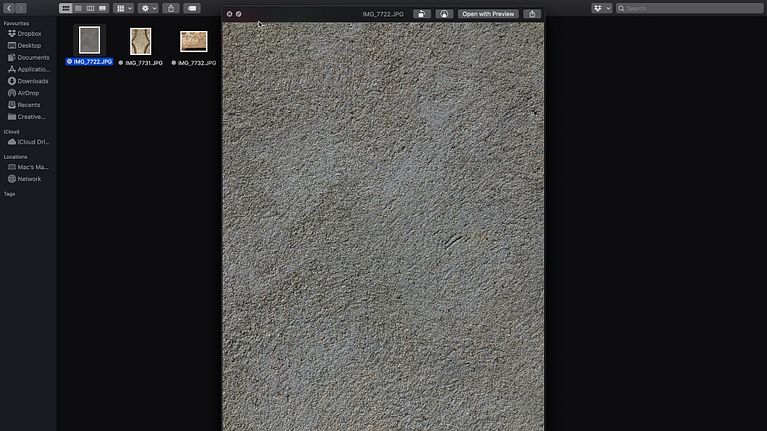Open the Dropbox toolbar dropdown
Image resolution: width=767 pixels, height=431 pixels.
[x=601, y=8]
